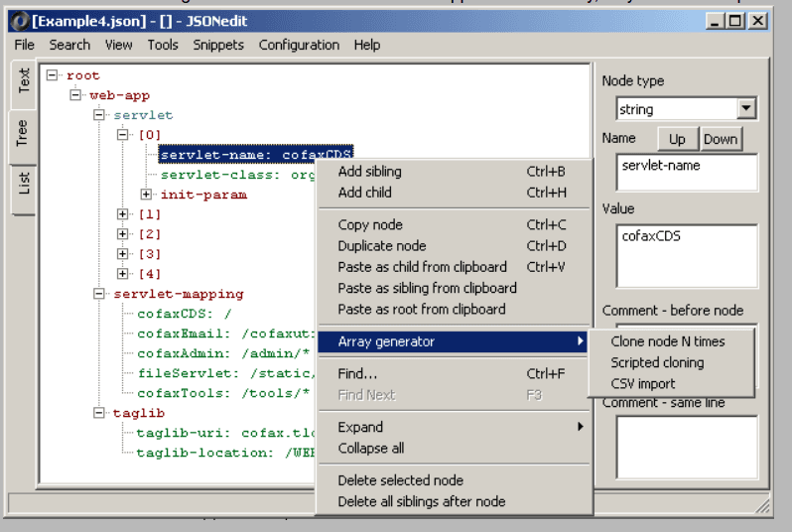Select the taglib-location tree node
The image size is (792, 532).
[x=225, y=453]
